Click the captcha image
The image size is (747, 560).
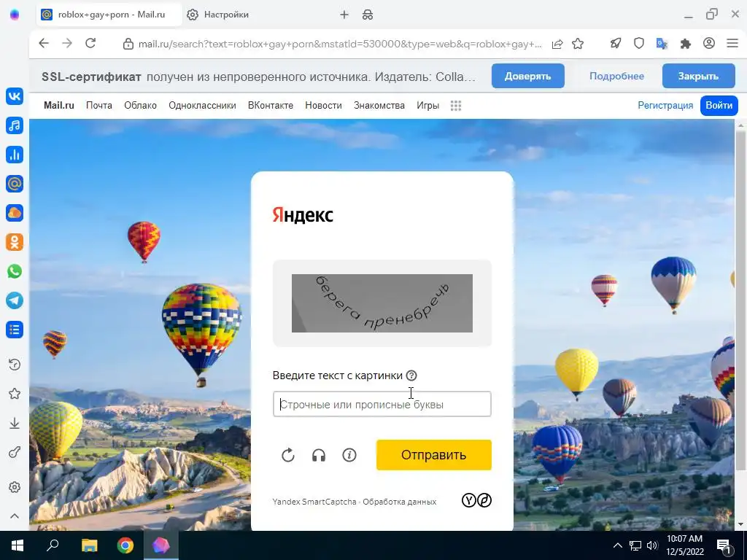382,303
